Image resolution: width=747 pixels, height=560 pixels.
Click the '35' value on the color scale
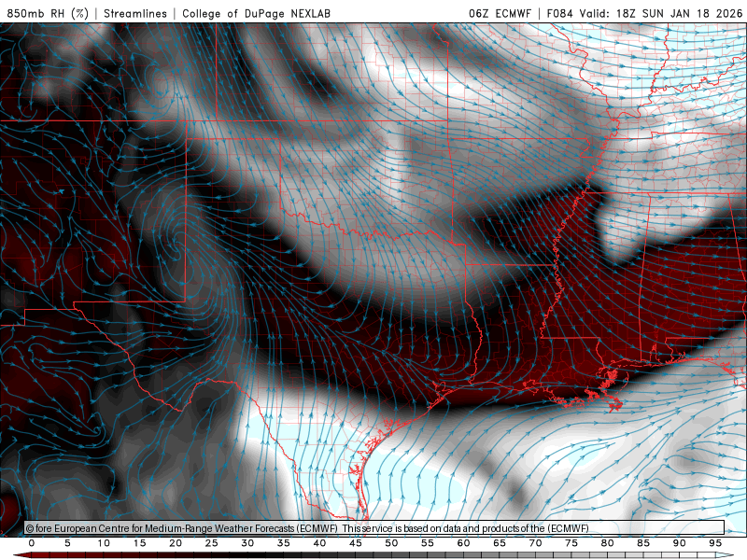point(284,543)
